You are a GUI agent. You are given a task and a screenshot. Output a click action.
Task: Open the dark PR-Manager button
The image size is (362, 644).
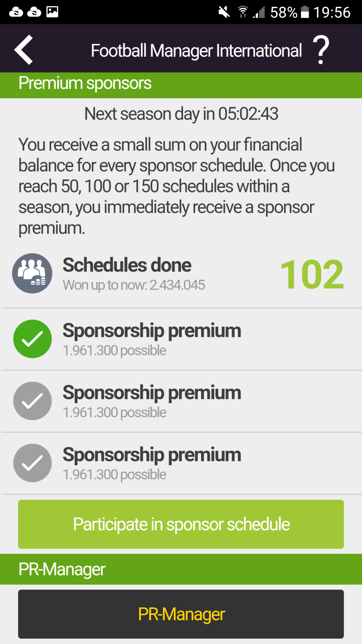tap(181, 614)
